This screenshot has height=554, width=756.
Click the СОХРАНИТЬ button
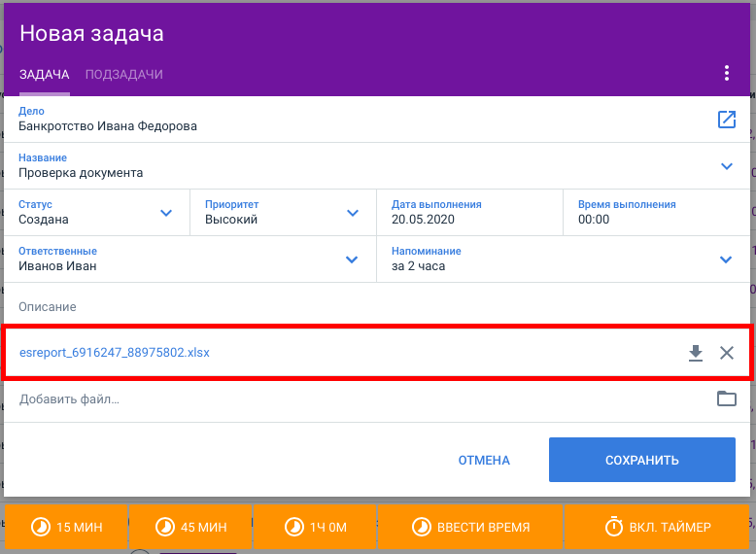[642, 460]
